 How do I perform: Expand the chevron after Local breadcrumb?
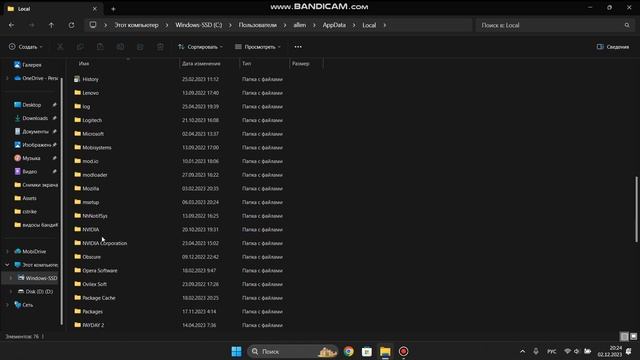point(384,25)
